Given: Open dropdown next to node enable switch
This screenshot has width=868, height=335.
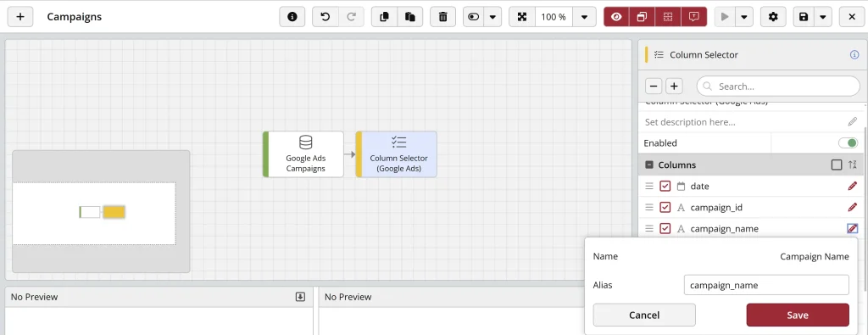Looking at the screenshot, I should coord(492,17).
